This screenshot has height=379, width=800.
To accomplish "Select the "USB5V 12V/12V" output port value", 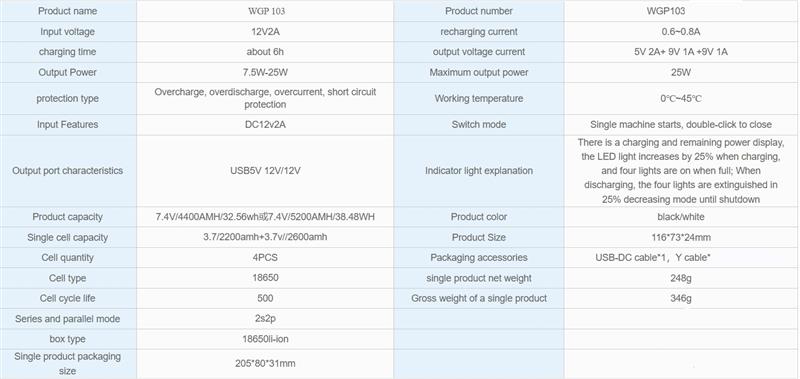I will tap(265, 171).
